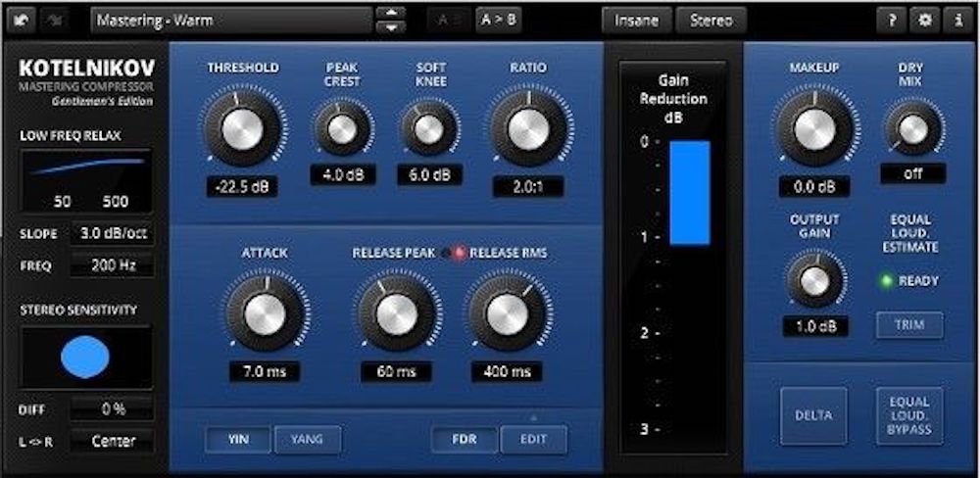Enable the DELTA monitoring button
This screenshot has width=980, height=478.
pyautogui.click(x=812, y=416)
